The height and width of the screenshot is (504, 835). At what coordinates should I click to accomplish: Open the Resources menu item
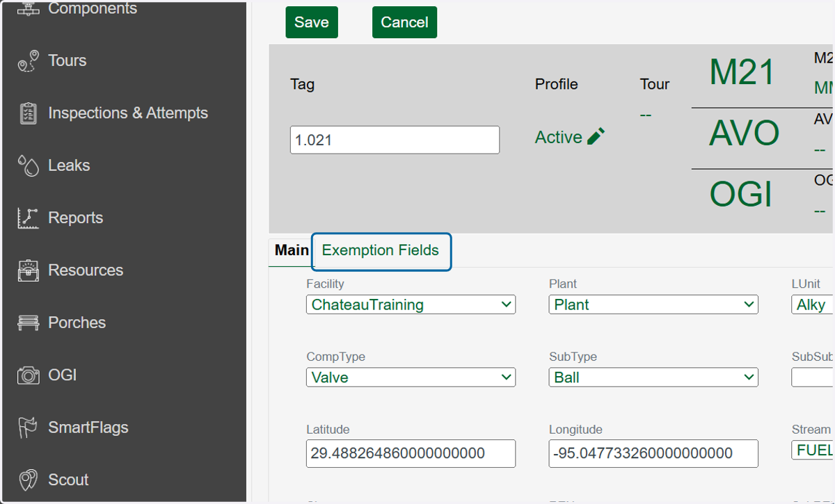[x=86, y=270]
